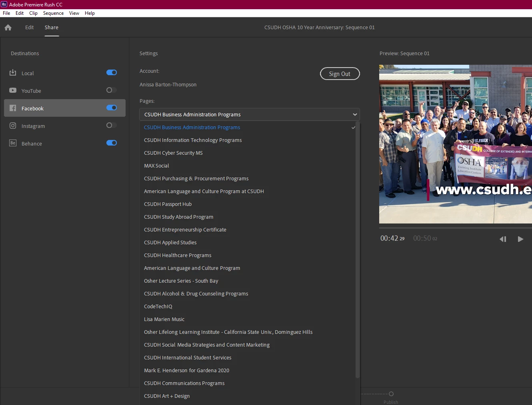
Task: Choose CSUDH Study Abroad Program
Action: [248, 217]
